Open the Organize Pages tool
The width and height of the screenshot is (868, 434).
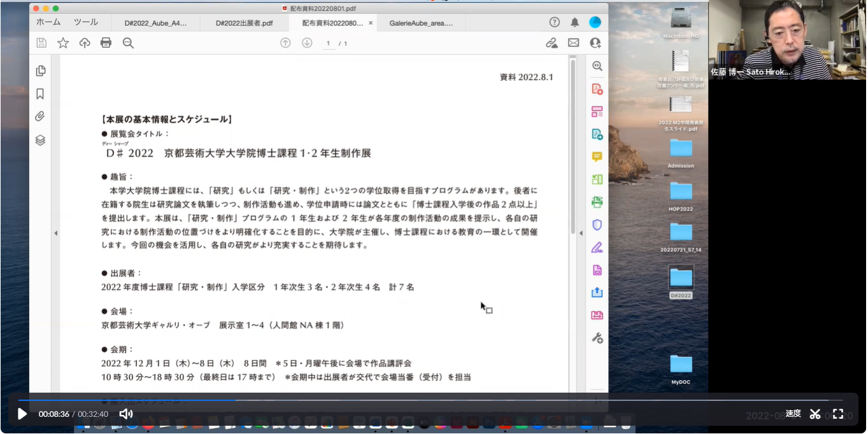point(597,179)
